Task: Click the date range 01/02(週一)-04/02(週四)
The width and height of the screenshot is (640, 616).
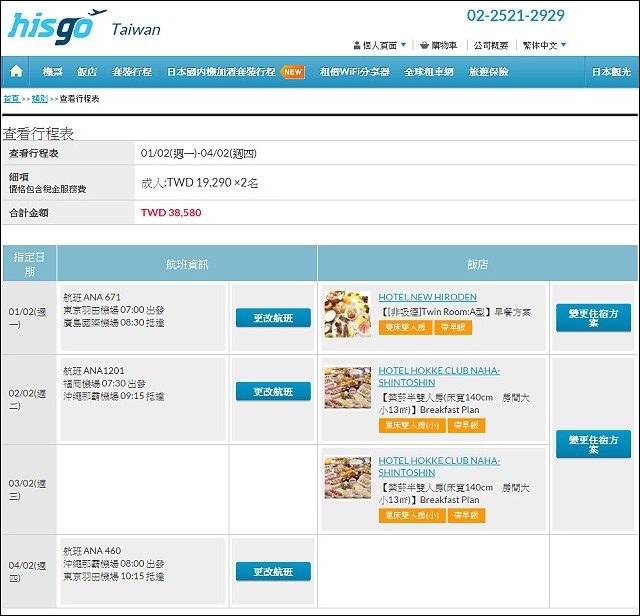Action: pos(199,153)
